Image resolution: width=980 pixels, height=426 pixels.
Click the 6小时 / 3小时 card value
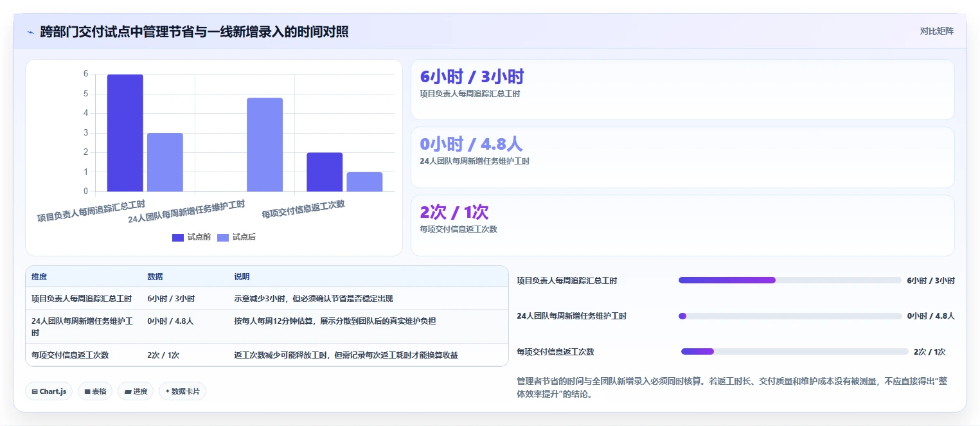coord(472,77)
